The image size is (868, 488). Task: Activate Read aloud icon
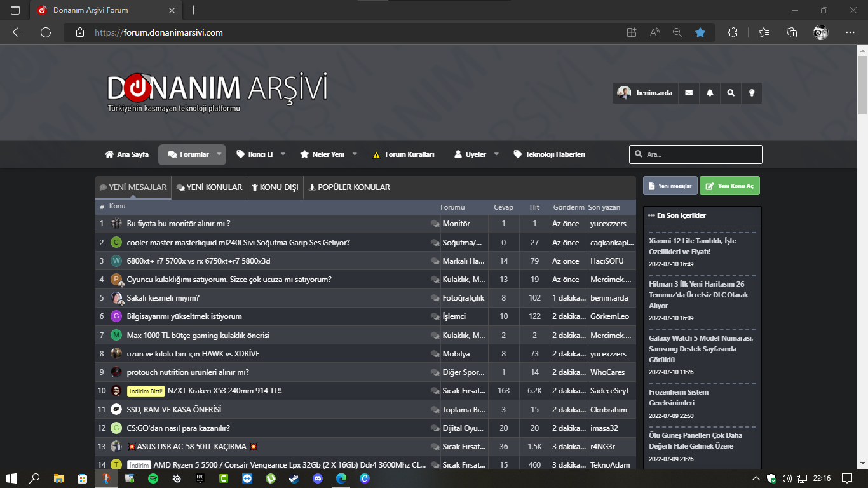[654, 32]
